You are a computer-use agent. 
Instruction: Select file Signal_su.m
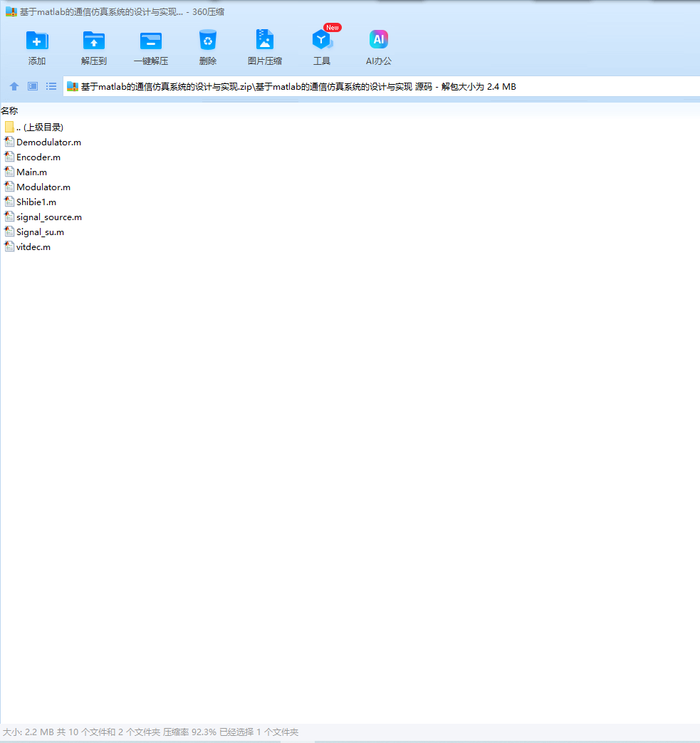point(41,232)
